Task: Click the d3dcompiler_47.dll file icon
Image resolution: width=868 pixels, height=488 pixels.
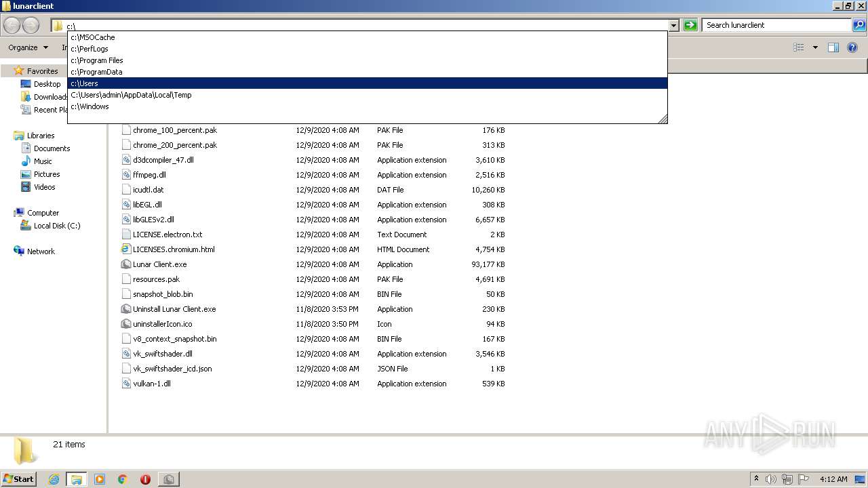Action: 126,160
